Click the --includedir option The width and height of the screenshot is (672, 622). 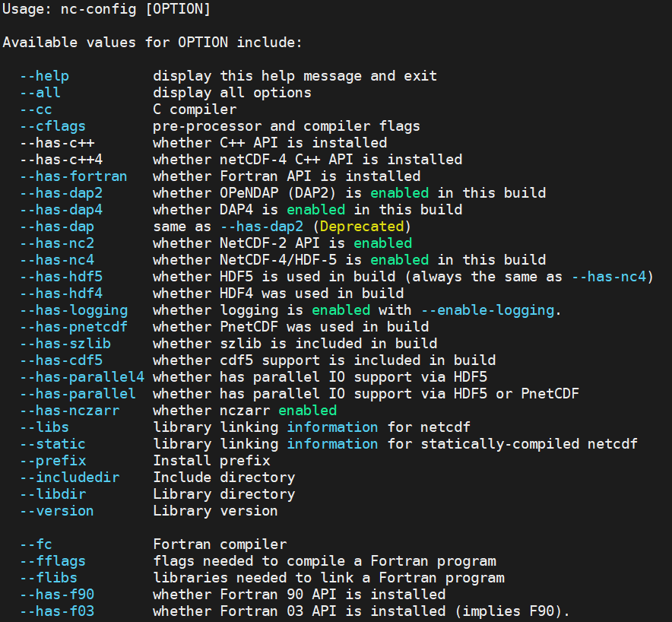[x=70, y=477]
